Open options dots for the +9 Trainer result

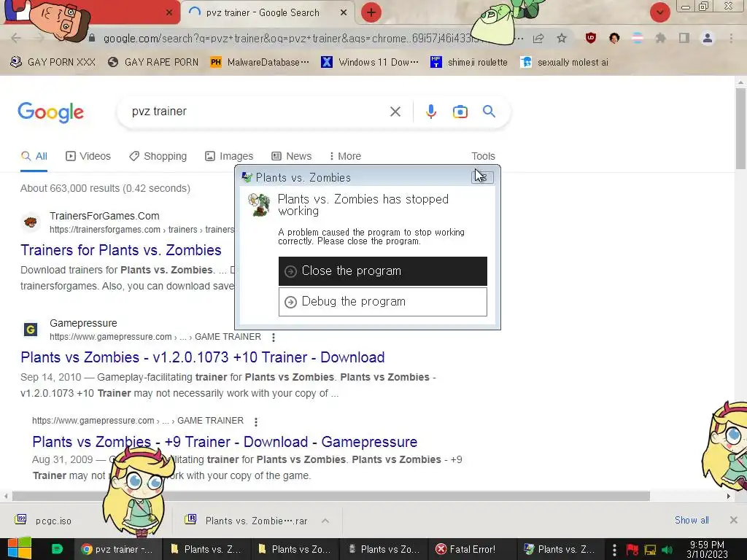[x=256, y=422]
